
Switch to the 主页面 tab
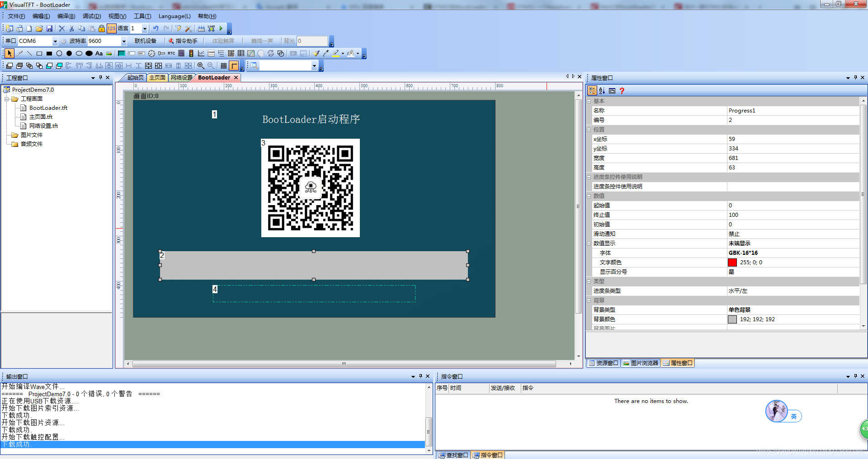[157, 78]
